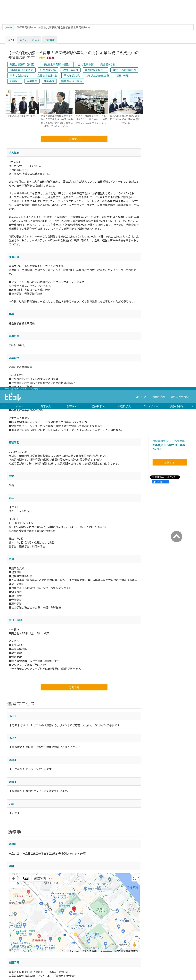The width and height of the screenshot is (196, 980).
Task: Open the ヒビコレ site logo
Action: (x=13, y=397)
